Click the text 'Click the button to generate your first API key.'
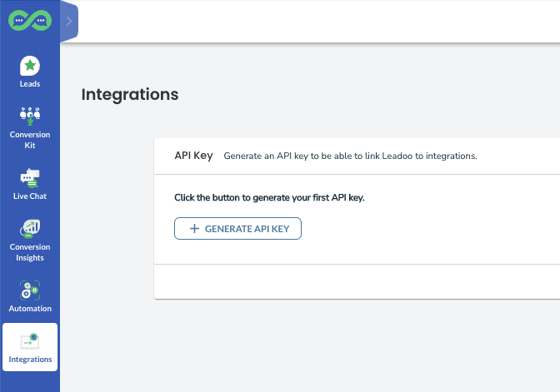The image size is (560, 392). [269, 197]
